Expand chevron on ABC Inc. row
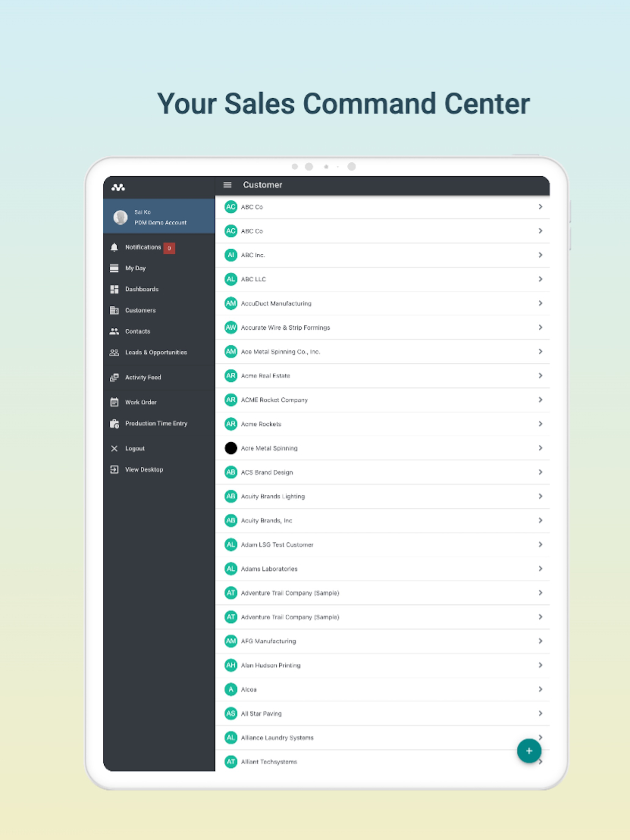 pos(540,255)
